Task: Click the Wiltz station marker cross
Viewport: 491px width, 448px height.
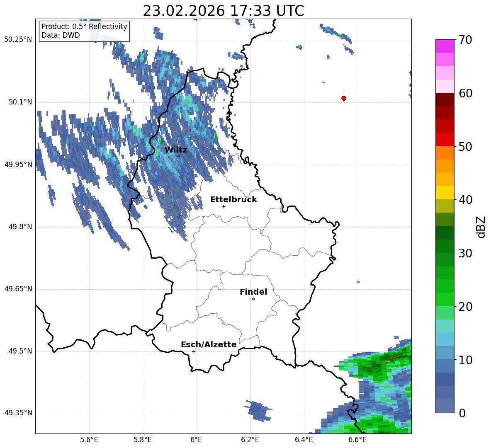Action: [178, 157]
